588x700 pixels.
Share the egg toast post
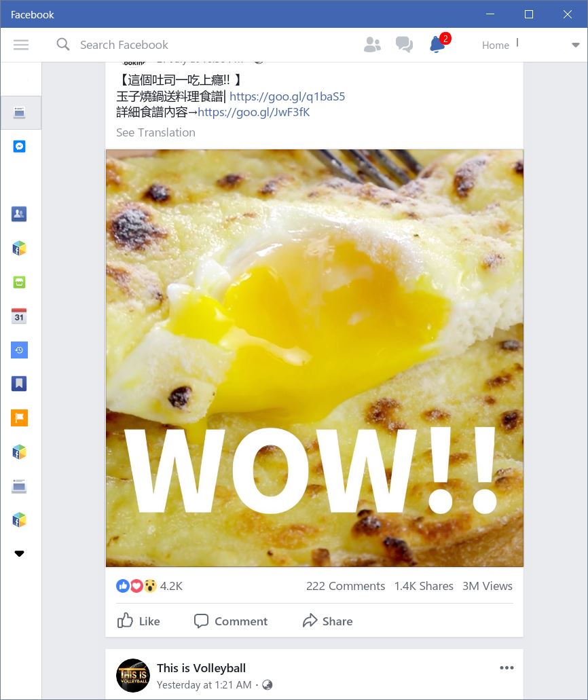[x=328, y=621]
